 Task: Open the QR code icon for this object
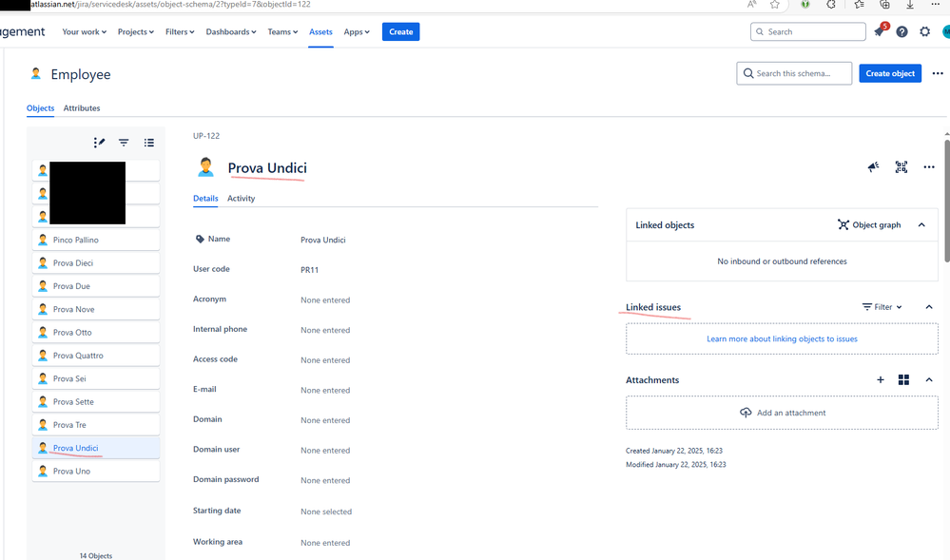coord(901,166)
